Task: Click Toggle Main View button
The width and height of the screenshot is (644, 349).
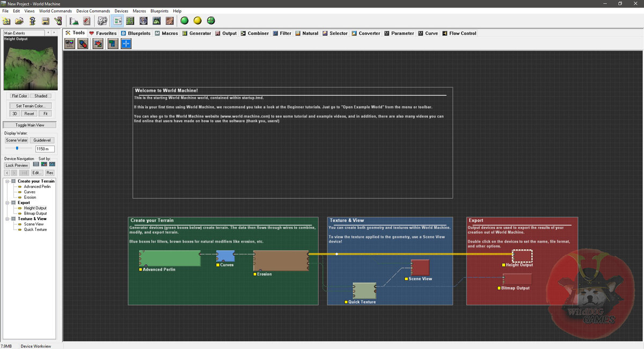Action: coord(30,125)
